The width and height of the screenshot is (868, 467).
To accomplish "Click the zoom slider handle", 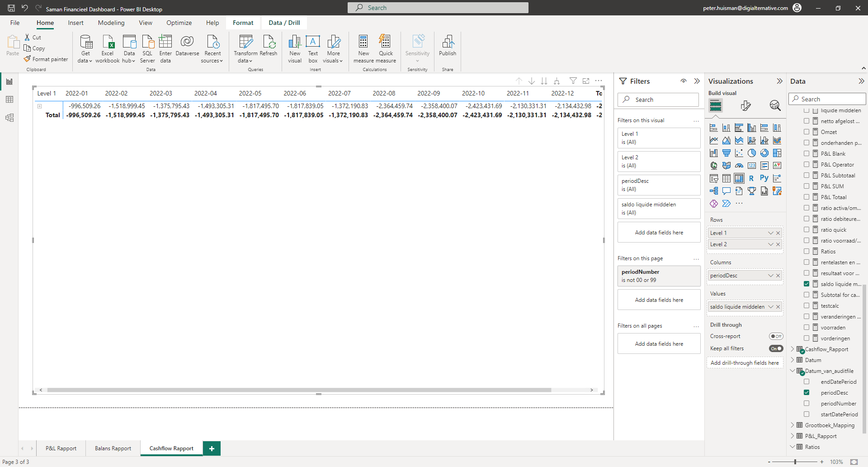I will click(795, 462).
